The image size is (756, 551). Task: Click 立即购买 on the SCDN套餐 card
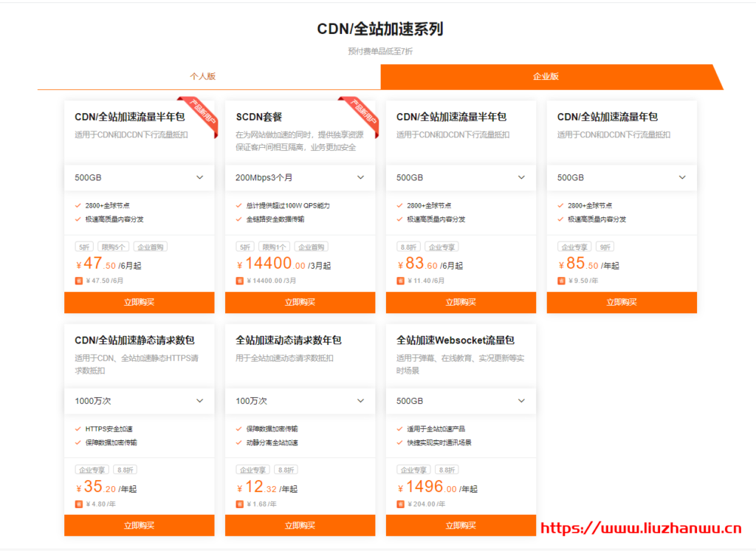pyautogui.click(x=300, y=302)
